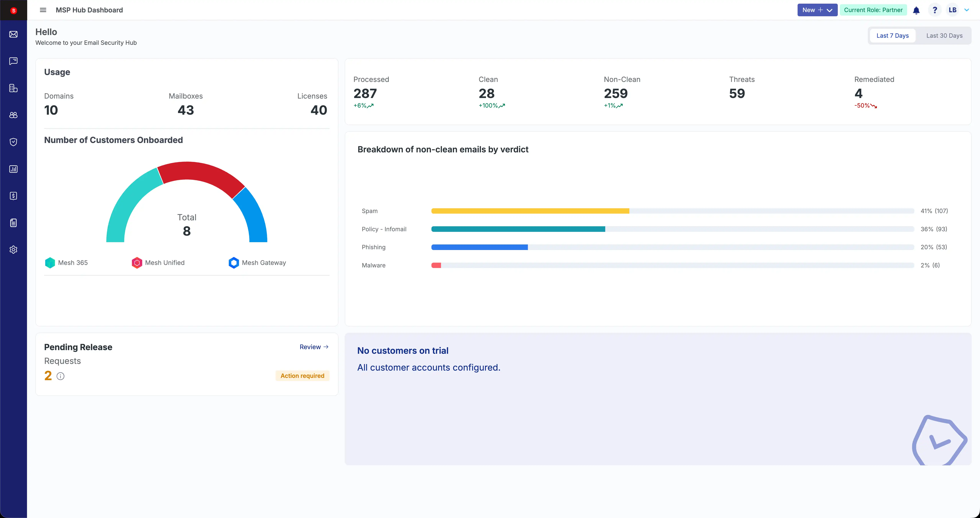Image resolution: width=980 pixels, height=518 pixels.
Task: Click the Mesh Unified red hexagon legend icon
Action: 137,263
